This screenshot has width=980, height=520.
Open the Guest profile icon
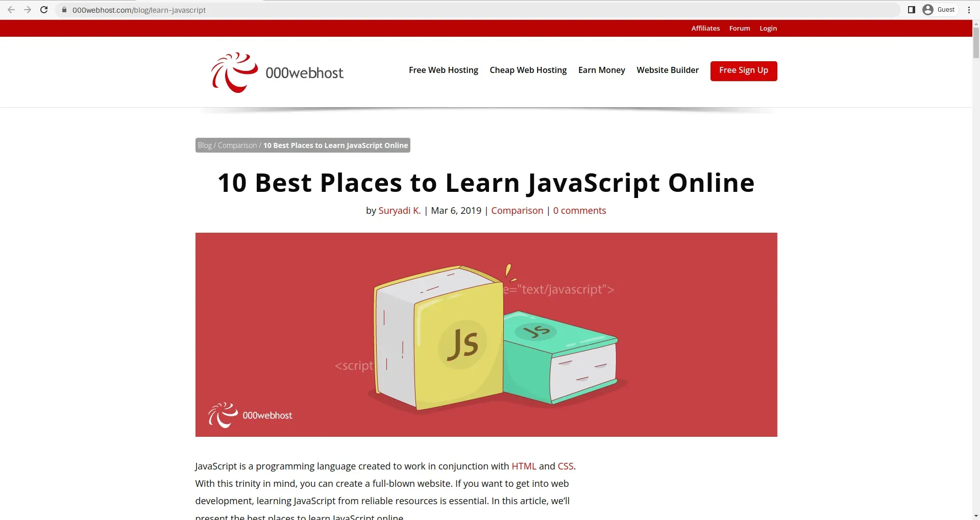click(x=929, y=9)
